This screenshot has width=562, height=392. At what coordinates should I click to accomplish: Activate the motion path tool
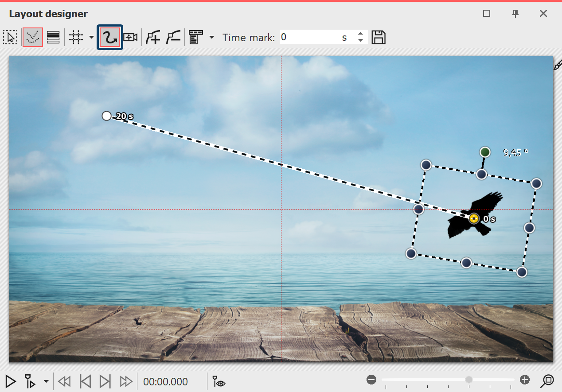point(110,38)
